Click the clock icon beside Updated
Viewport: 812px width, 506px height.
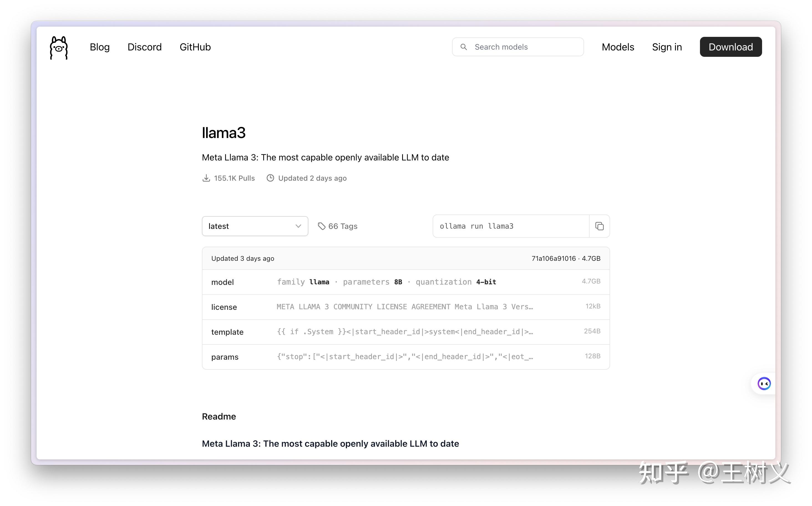270,178
